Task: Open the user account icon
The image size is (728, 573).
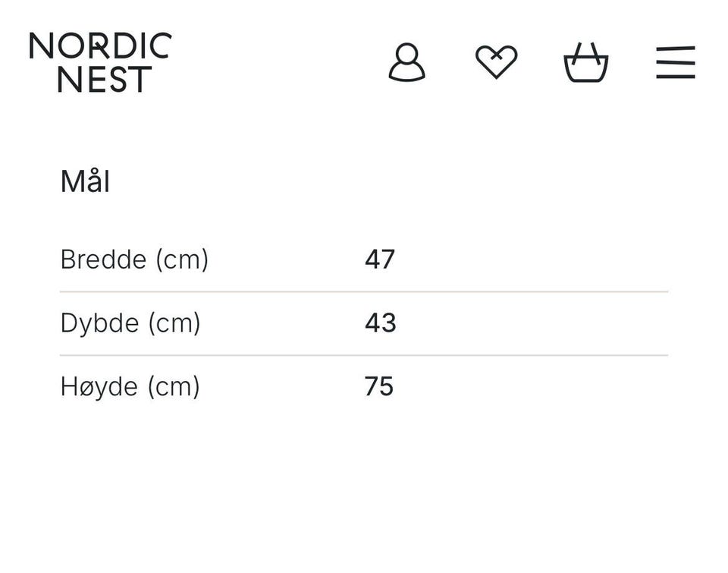Action: (406, 62)
